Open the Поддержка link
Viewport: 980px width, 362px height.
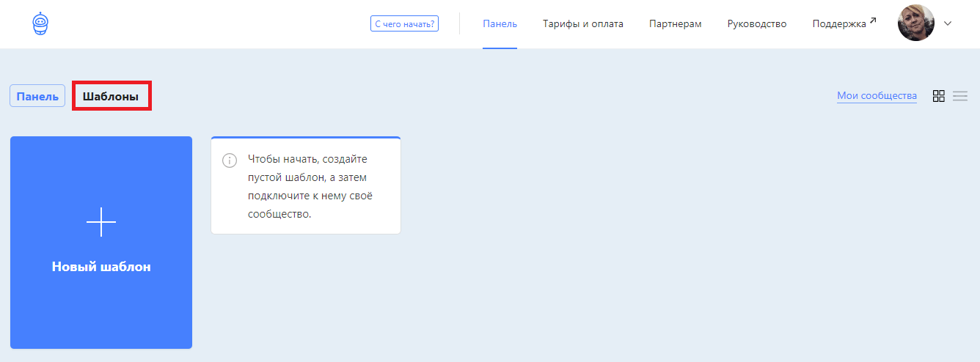838,24
